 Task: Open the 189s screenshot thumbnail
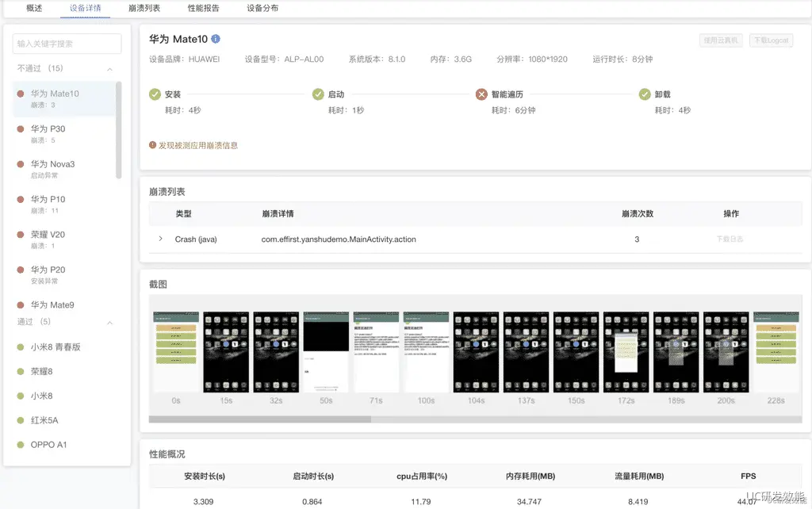click(x=676, y=352)
